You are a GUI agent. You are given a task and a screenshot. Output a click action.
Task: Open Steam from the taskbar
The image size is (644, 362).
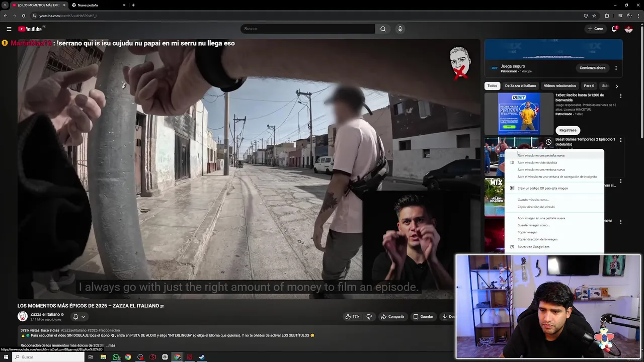click(x=202, y=357)
